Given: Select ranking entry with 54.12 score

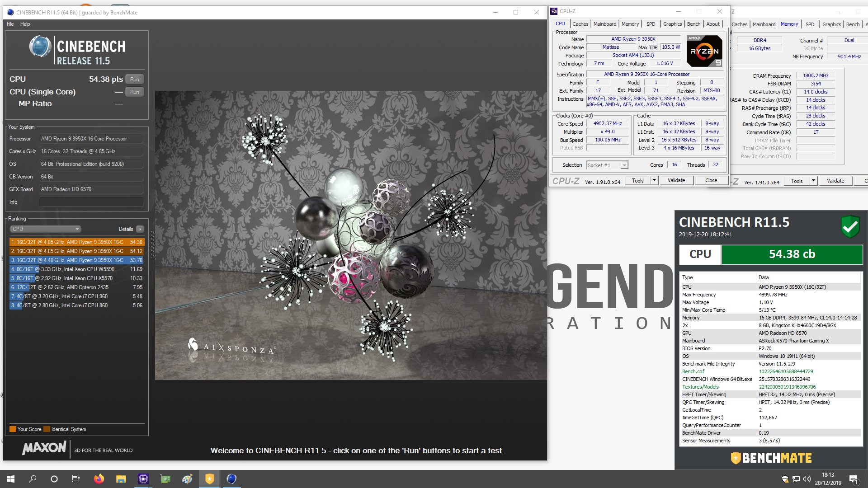Looking at the screenshot, I should point(76,251).
